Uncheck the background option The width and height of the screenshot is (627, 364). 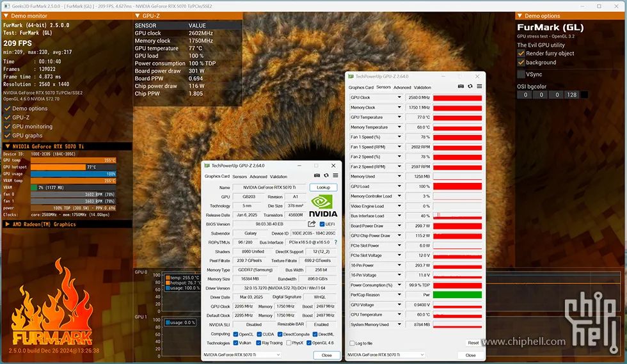point(521,63)
